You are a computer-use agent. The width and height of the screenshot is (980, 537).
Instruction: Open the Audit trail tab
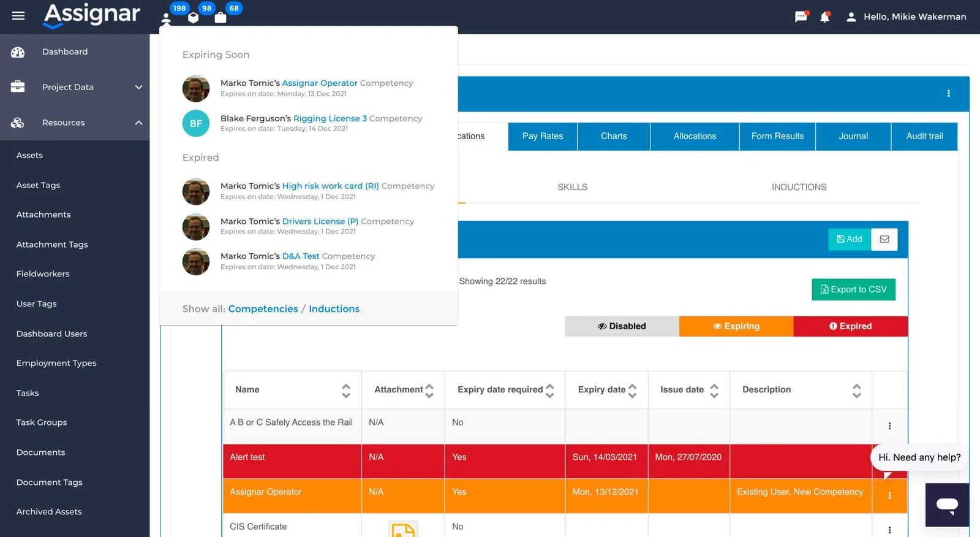click(924, 136)
